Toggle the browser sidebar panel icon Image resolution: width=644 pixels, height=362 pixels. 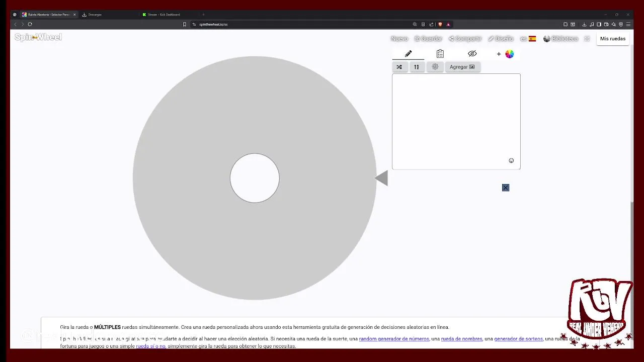pyautogui.click(x=599, y=24)
